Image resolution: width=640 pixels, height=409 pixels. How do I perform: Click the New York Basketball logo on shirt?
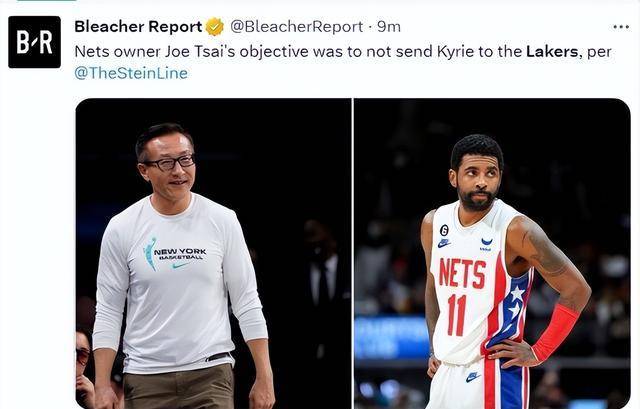click(175, 255)
